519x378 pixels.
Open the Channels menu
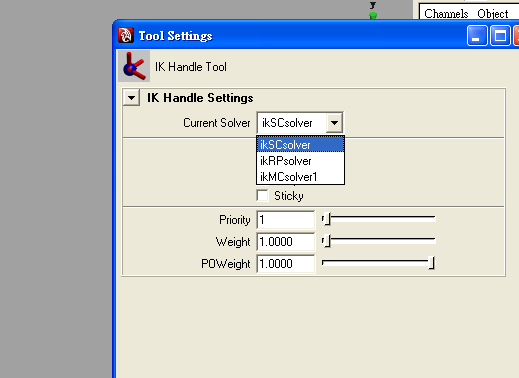(446, 14)
